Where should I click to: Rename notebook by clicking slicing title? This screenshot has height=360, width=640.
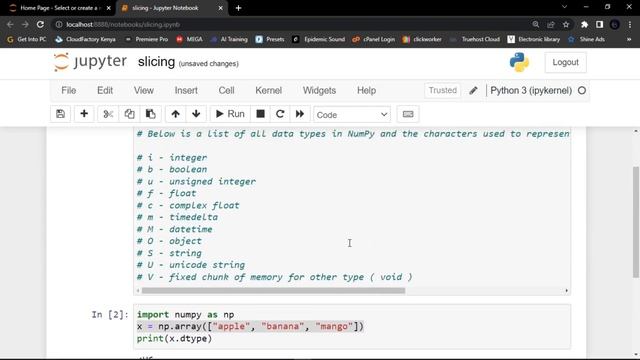point(156,62)
